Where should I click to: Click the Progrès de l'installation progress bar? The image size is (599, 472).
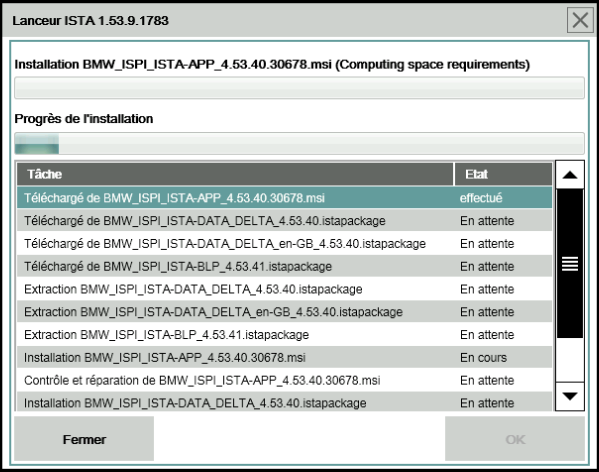pos(300,143)
